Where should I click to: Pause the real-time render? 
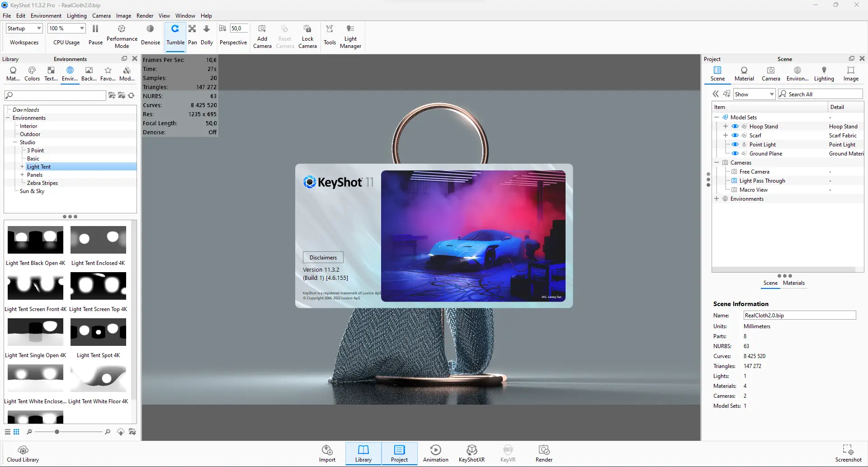tap(95, 35)
